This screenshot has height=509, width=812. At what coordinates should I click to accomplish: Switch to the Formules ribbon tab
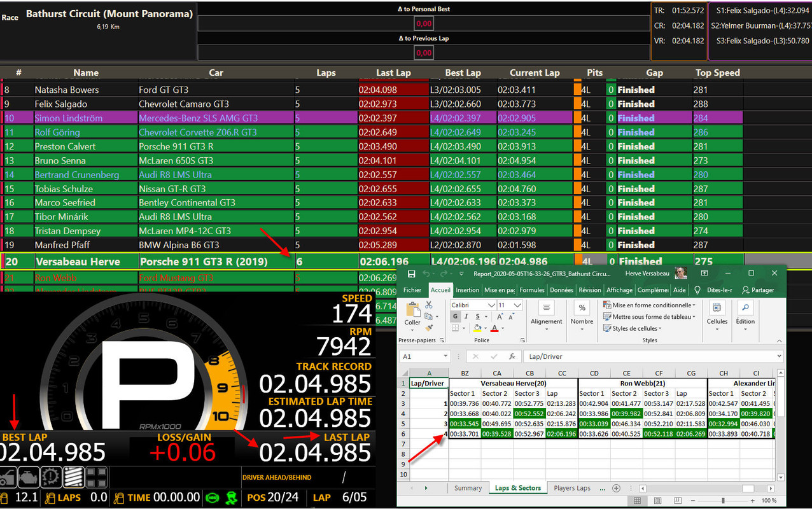point(532,290)
